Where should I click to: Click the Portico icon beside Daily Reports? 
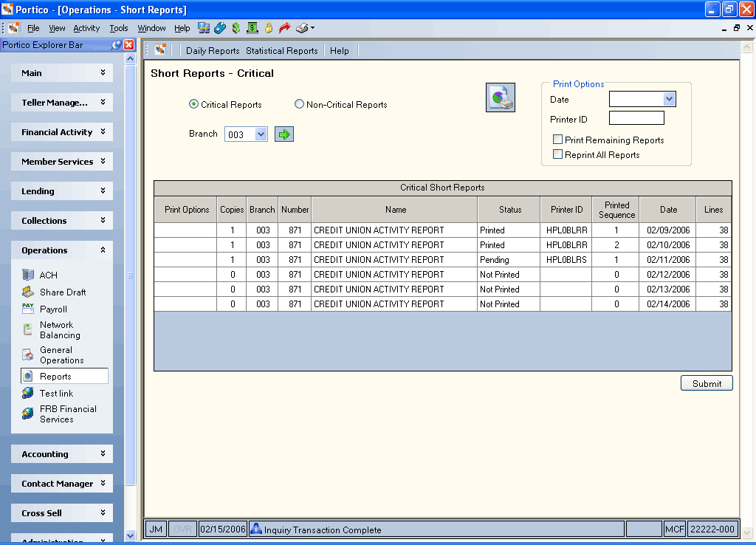[x=160, y=49]
